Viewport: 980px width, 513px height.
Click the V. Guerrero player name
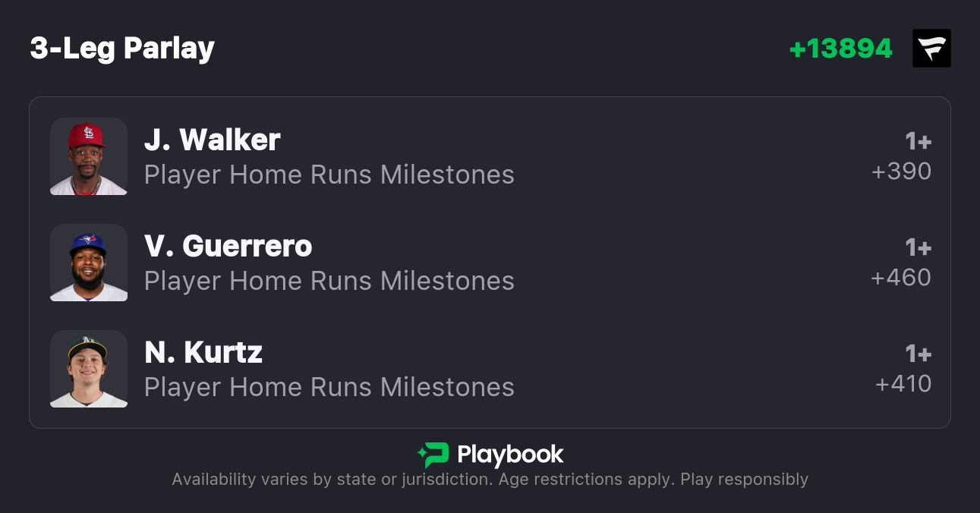click(x=228, y=246)
